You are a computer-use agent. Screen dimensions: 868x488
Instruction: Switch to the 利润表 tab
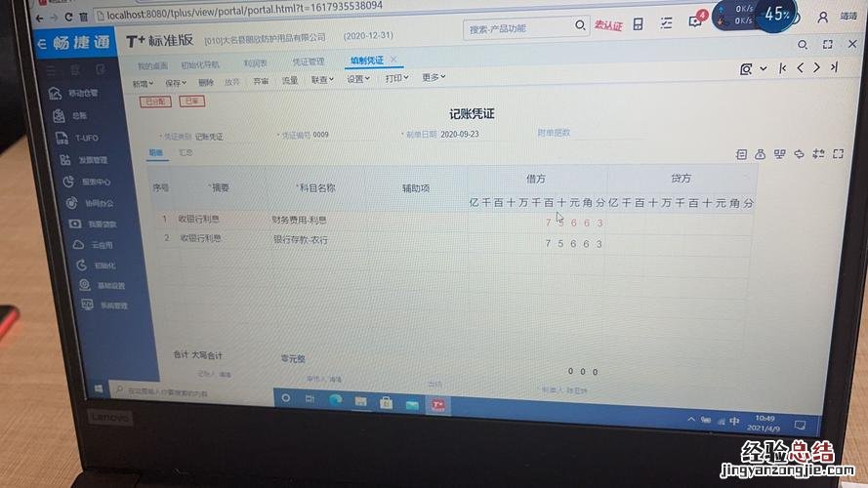255,63
